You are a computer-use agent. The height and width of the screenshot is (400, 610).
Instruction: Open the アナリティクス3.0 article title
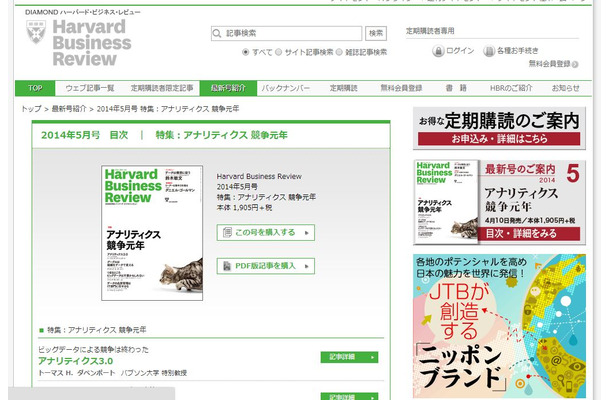tap(75, 361)
